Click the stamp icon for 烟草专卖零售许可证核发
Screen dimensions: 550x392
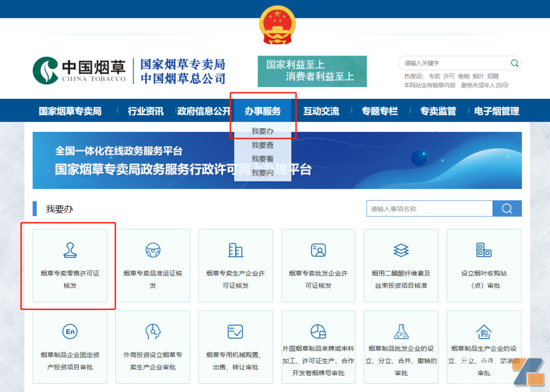pos(70,250)
